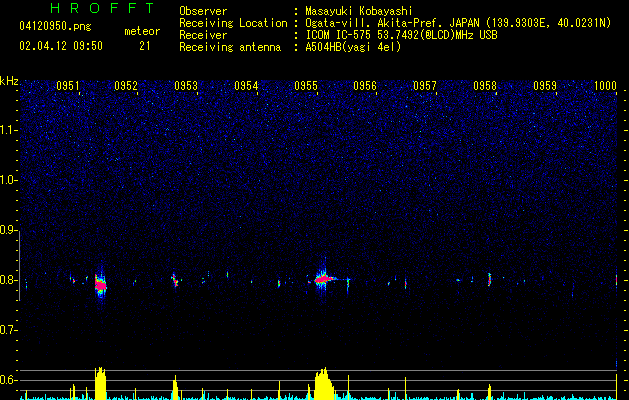Click the Receiving Location label
The image size is (629, 400).
[233, 23]
